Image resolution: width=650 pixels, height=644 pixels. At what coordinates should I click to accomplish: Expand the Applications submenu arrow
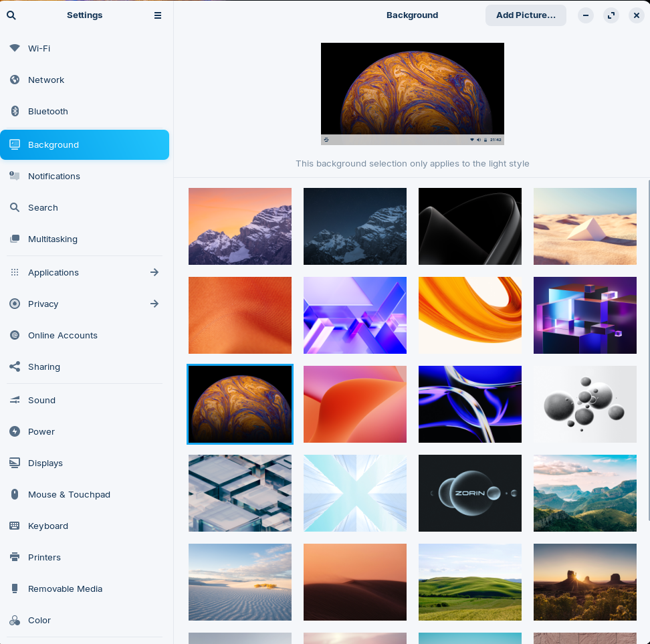(x=154, y=272)
